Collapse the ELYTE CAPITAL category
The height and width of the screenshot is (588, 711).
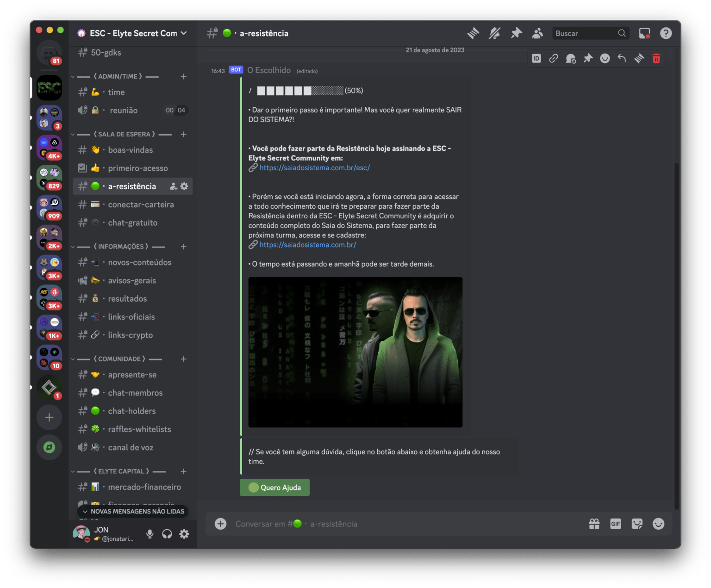click(x=121, y=471)
